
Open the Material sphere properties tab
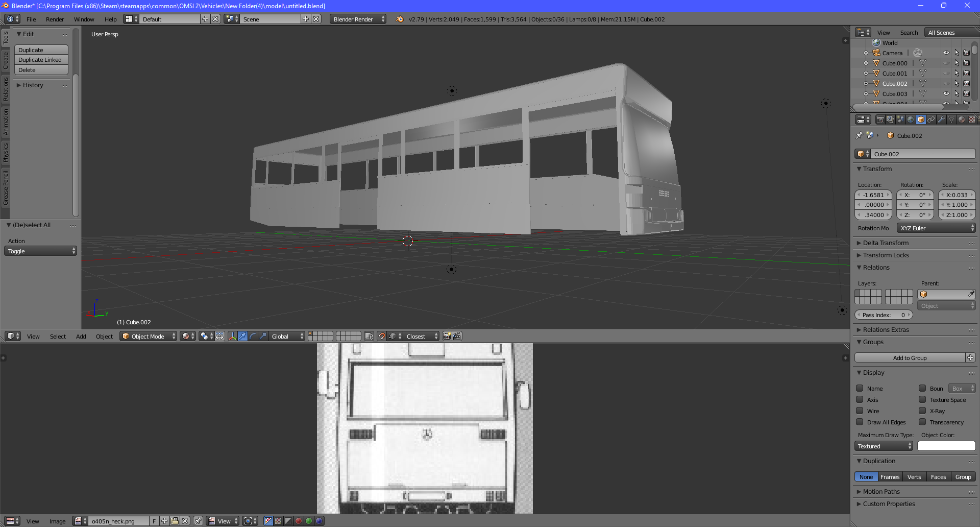(x=962, y=119)
